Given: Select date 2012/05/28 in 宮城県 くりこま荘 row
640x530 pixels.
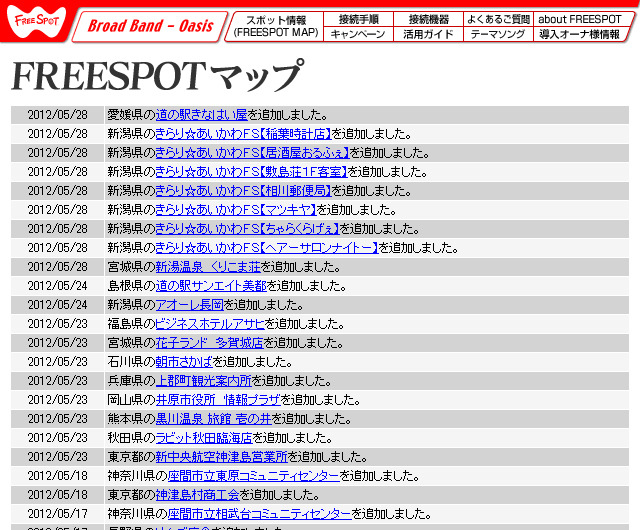Looking at the screenshot, I should (x=58, y=267).
